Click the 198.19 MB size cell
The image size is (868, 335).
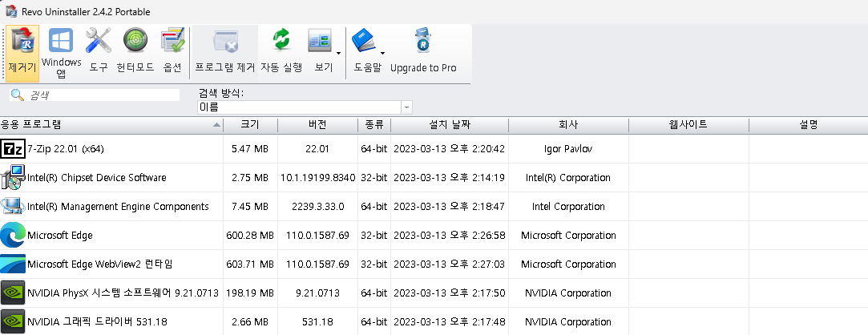coord(250,293)
